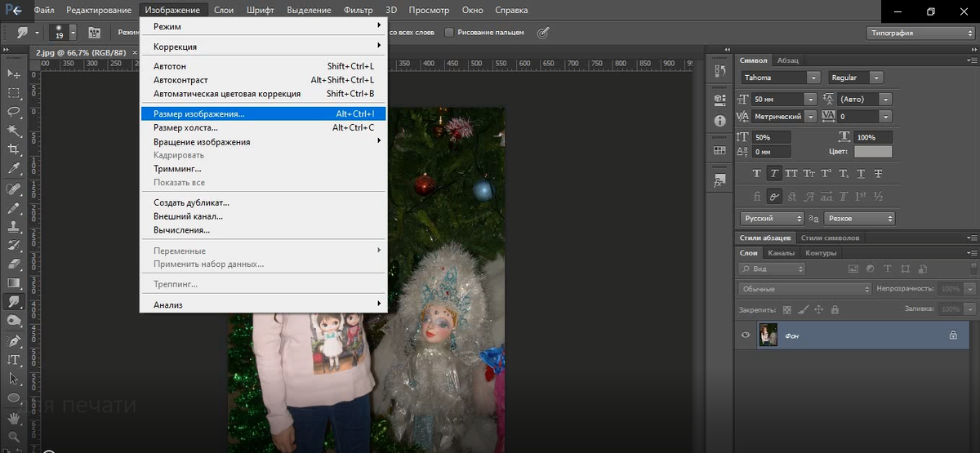Apply strikethrough text style icon
Screen dimensions: 980x453
click(x=878, y=173)
